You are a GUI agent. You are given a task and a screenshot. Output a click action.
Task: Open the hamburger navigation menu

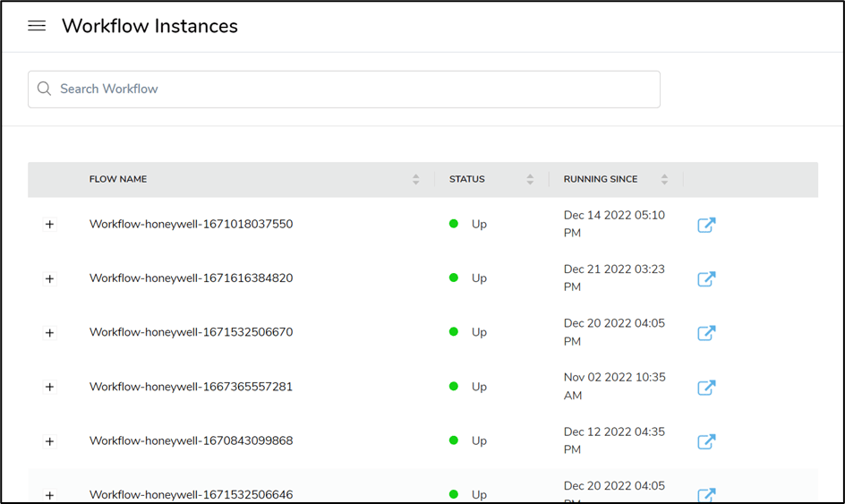(37, 26)
